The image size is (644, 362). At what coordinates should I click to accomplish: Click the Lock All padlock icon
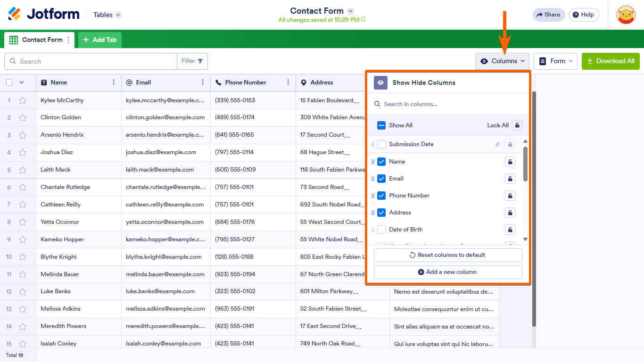[517, 125]
